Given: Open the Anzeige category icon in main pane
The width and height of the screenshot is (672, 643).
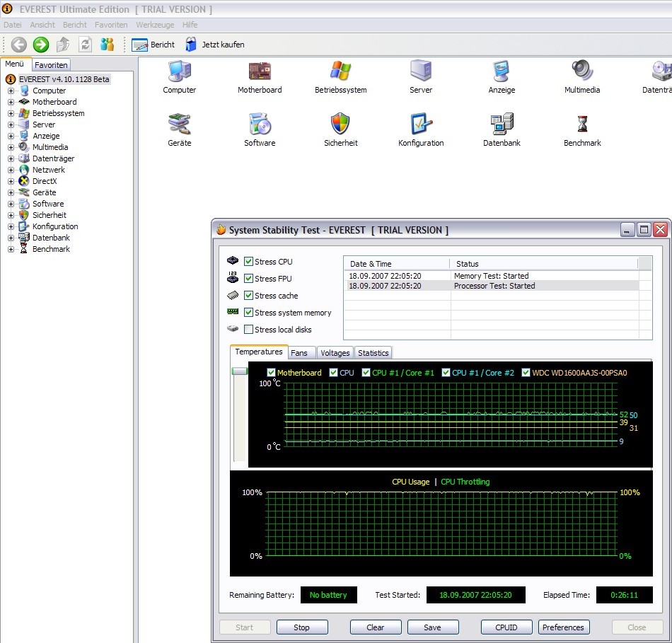Looking at the screenshot, I should [x=502, y=71].
